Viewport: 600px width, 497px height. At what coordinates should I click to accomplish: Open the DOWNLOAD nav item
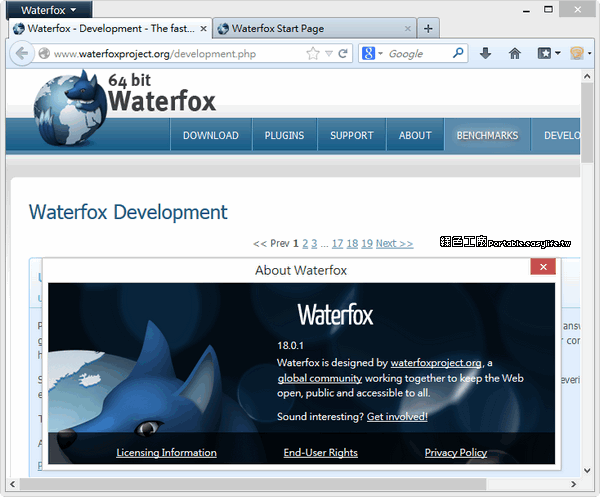tap(211, 135)
